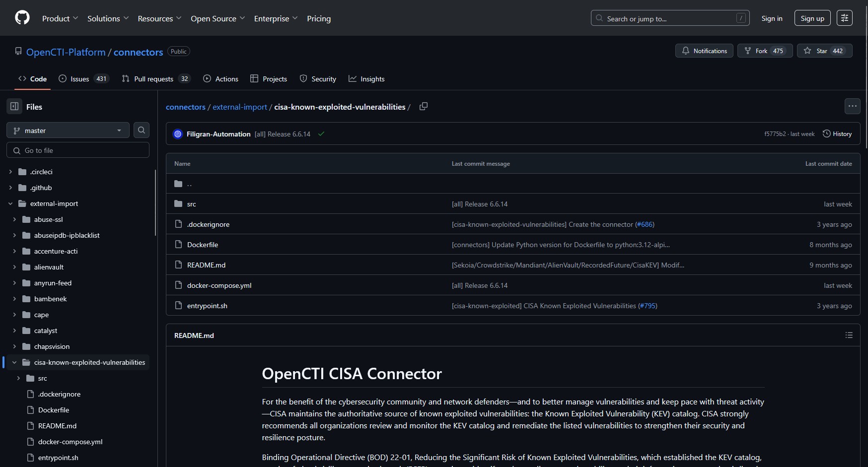
Task: Click the Dockerfile file icon in table
Action: 178,245
